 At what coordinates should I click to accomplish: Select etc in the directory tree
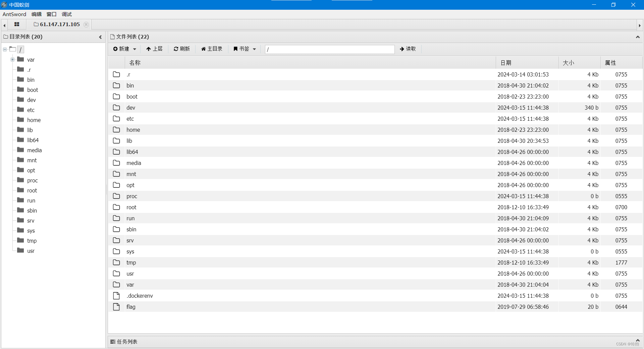tap(31, 110)
